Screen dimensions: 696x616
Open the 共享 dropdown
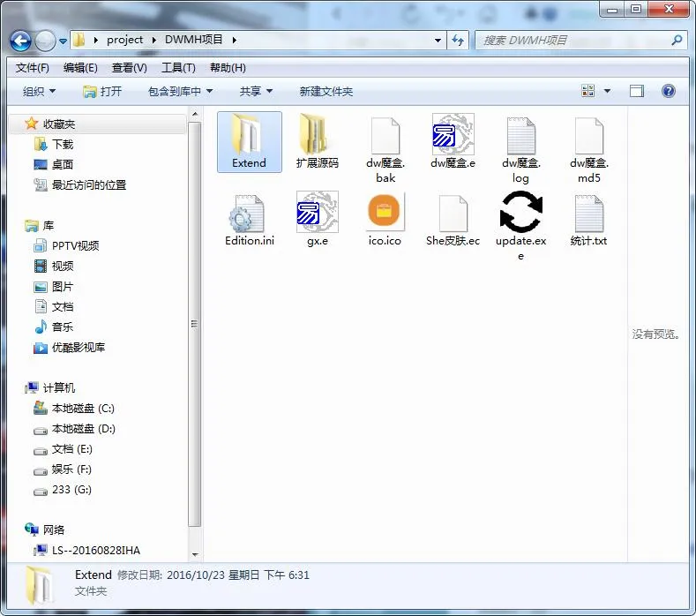point(256,92)
